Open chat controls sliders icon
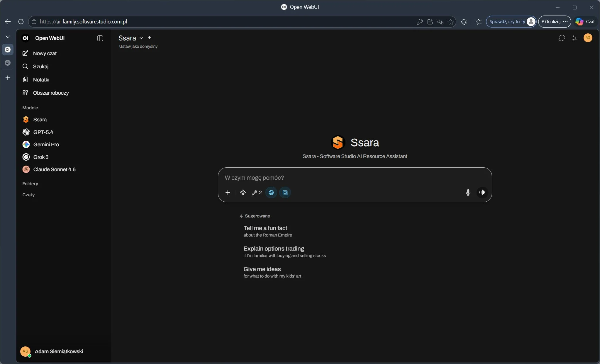The height and width of the screenshot is (364, 600). click(x=574, y=38)
